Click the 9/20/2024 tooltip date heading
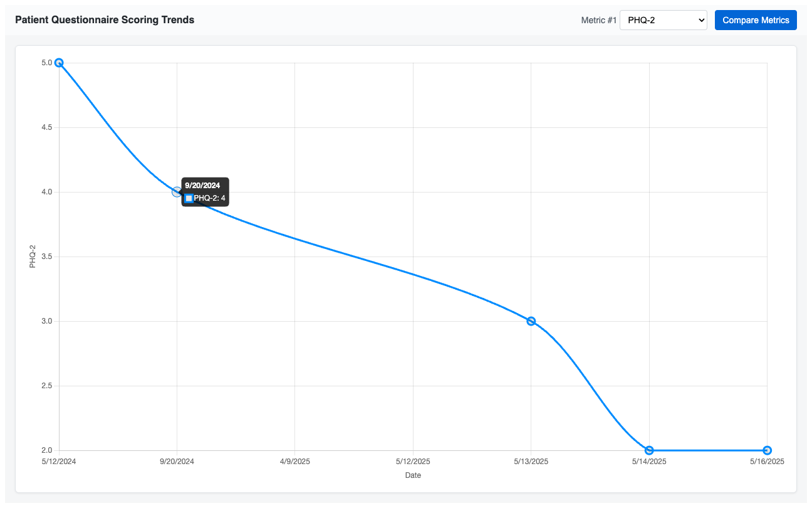The width and height of the screenshot is (812, 508). pos(202,186)
